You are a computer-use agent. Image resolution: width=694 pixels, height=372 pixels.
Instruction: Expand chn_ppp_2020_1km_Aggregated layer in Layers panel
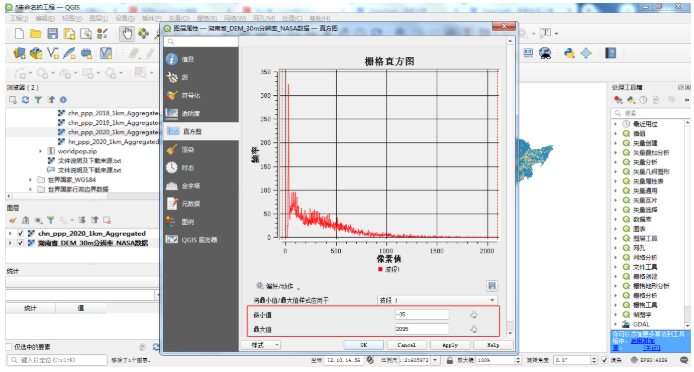coord(10,233)
